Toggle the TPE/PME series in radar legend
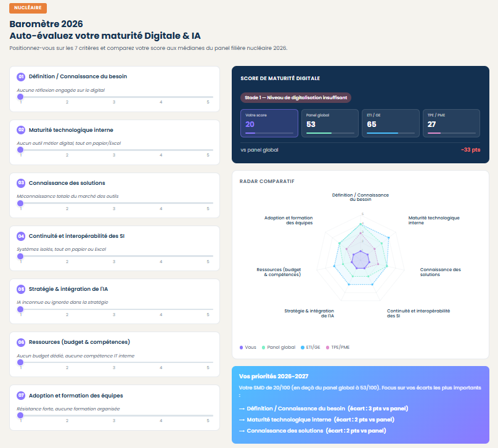 [x=338, y=348]
